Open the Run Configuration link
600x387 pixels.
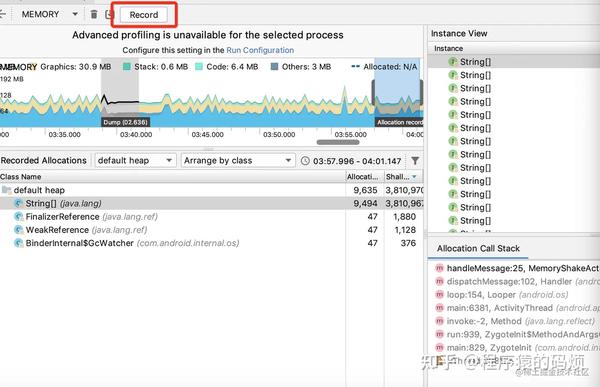pyautogui.click(x=260, y=50)
